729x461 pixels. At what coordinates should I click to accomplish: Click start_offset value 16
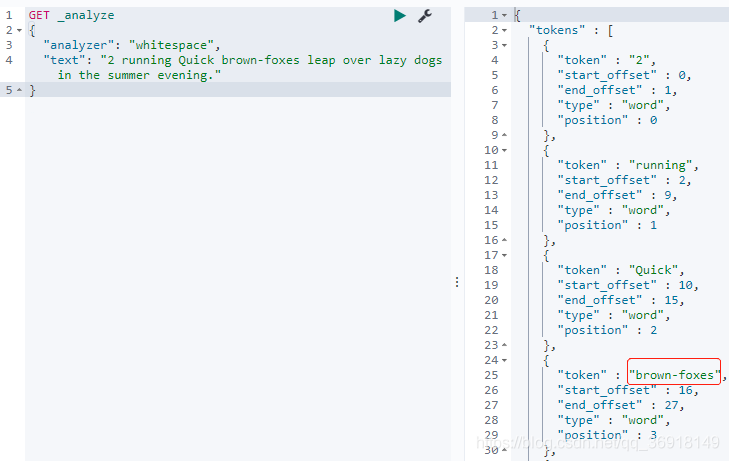click(x=685, y=390)
